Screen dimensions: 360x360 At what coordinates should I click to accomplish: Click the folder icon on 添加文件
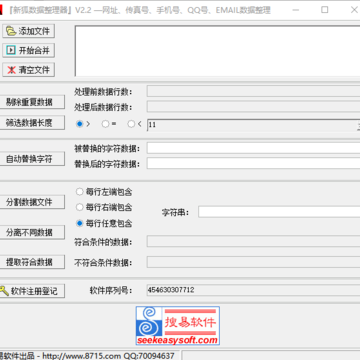pos(11,31)
